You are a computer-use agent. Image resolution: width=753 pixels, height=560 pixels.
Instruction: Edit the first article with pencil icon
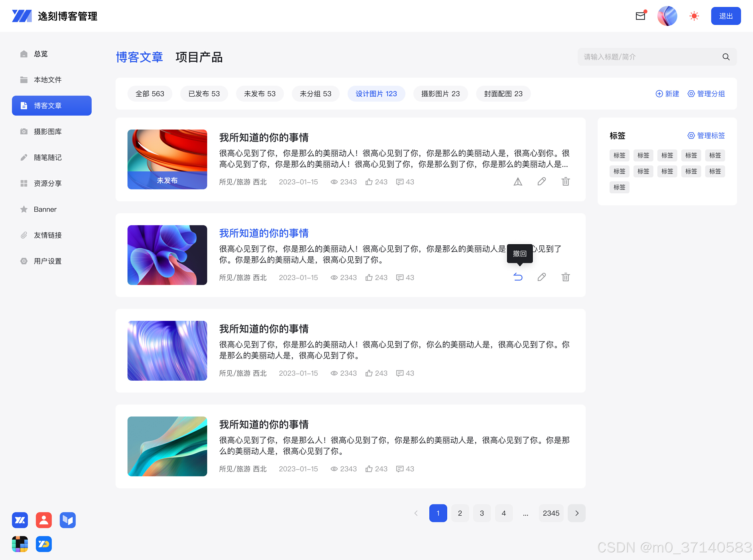coord(541,182)
